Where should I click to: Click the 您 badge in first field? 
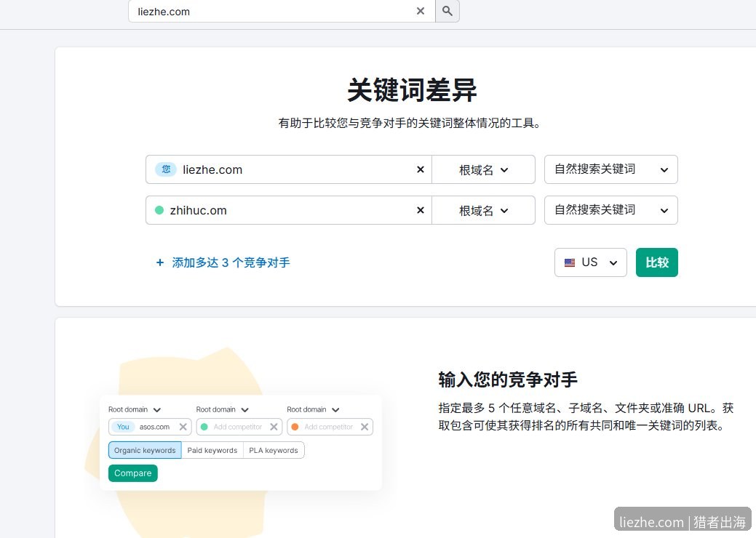[x=166, y=169]
